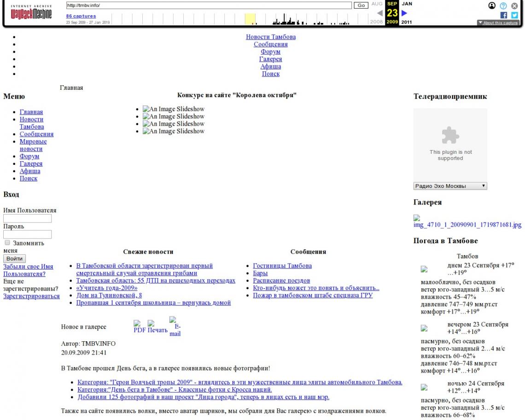Share this capture on Facebook

pos(503,15)
